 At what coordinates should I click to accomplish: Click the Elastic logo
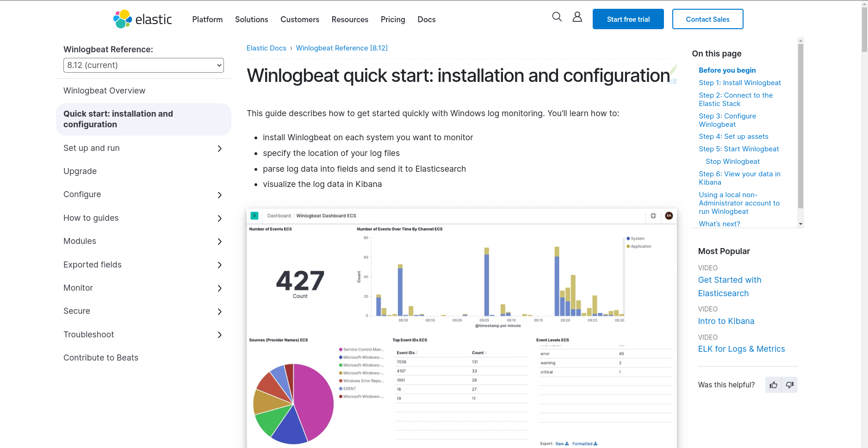pos(143,19)
